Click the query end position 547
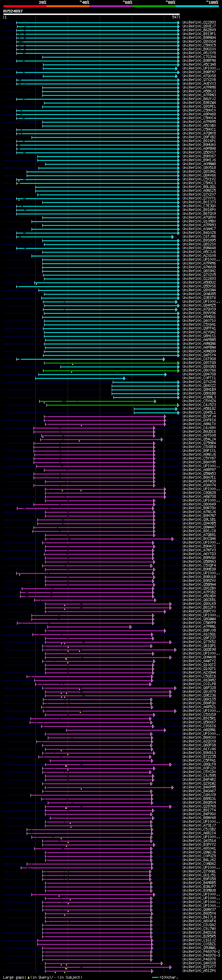The image size is (222, 980). click(x=175, y=17)
